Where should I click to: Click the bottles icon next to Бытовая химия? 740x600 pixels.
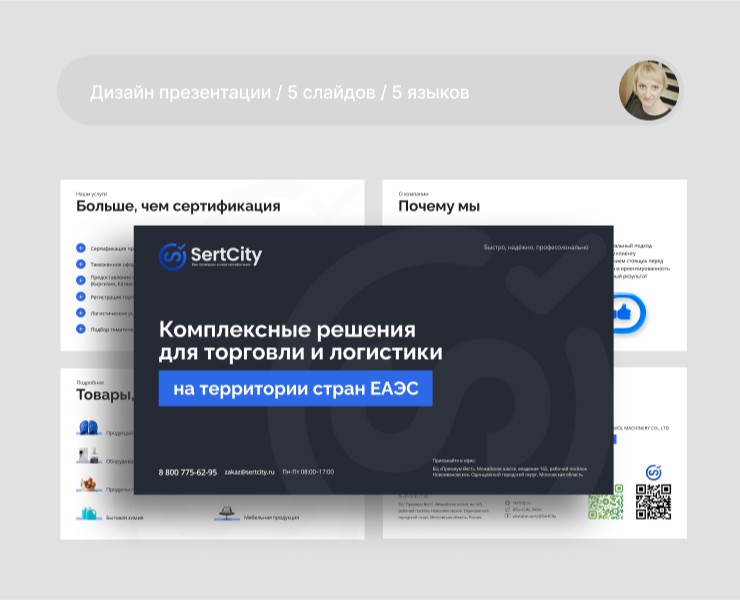click(x=89, y=513)
